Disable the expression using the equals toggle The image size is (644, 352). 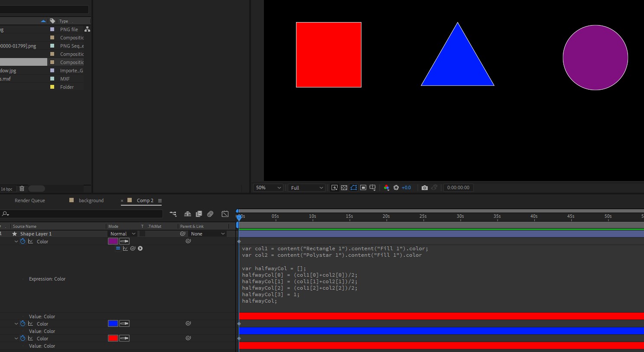(118, 248)
